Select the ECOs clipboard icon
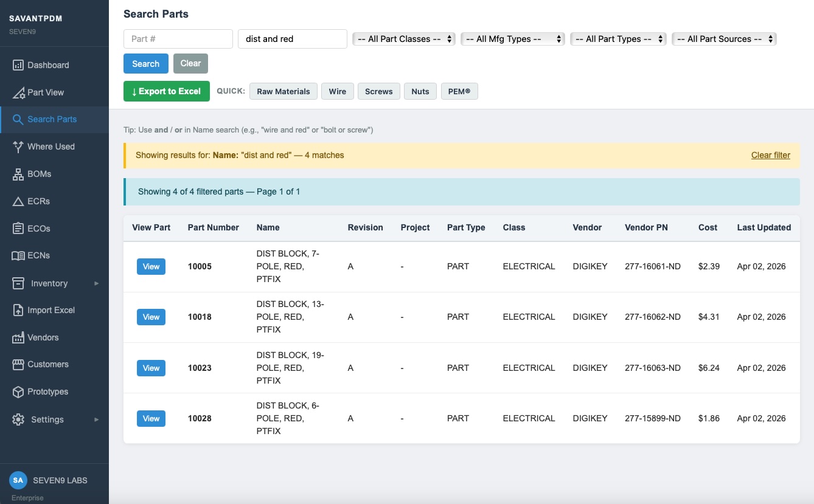The width and height of the screenshot is (814, 504). pyautogui.click(x=18, y=229)
